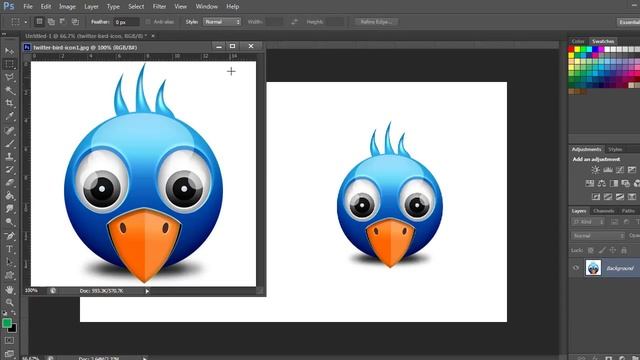Choose Add to selection mode

[51, 22]
